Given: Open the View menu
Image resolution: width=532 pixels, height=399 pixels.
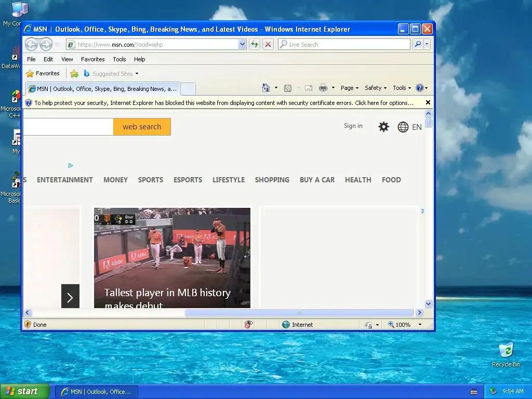Looking at the screenshot, I should click(x=67, y=59).
